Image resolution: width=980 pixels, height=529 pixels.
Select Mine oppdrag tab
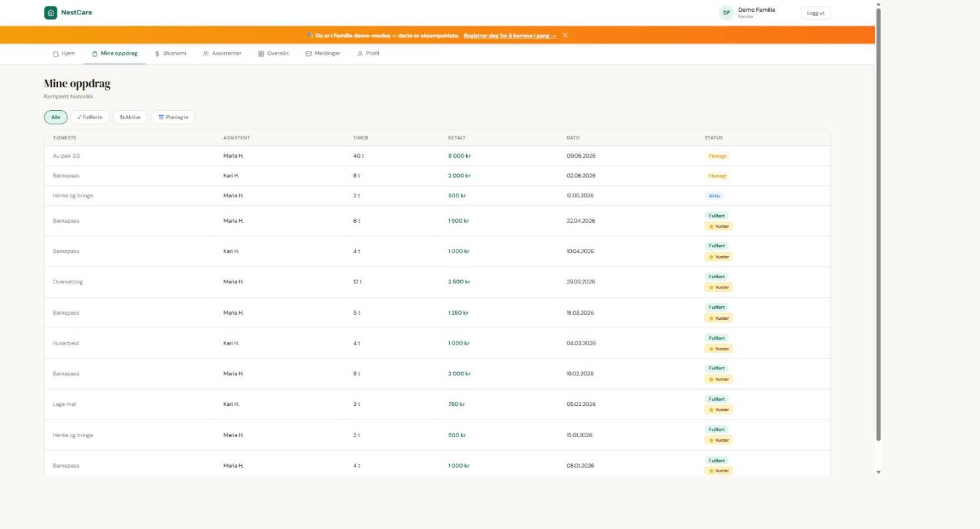click(x=115, y=53)
